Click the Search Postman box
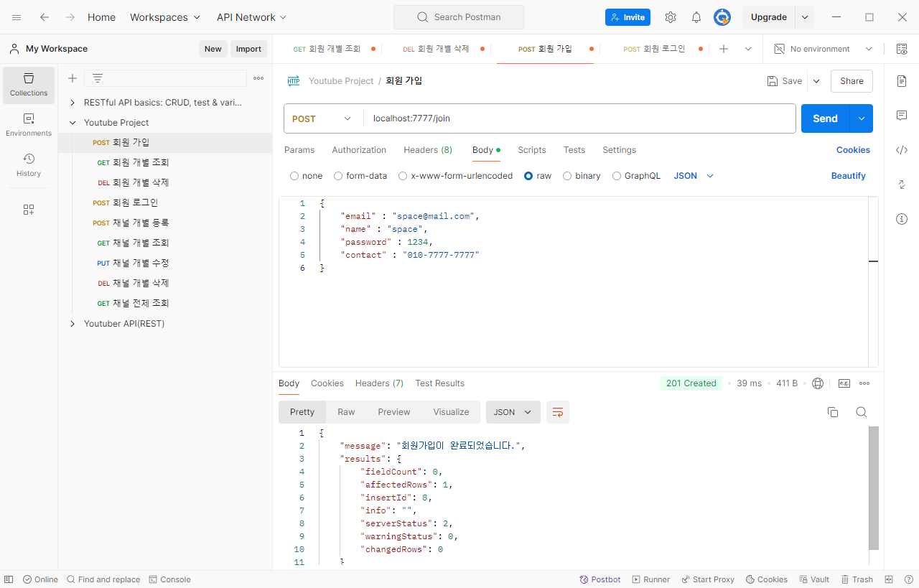The image size is (919, 588). tap(459, 17)
